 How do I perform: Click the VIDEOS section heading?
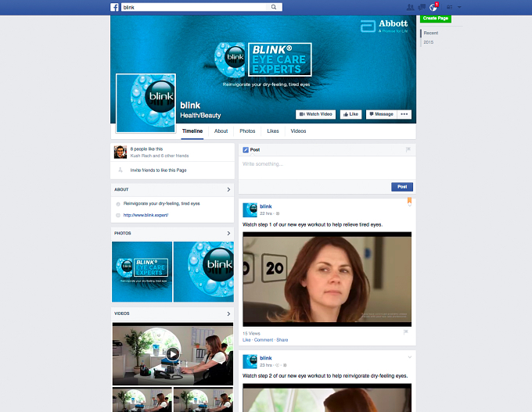pyautogui.click(x=122, y=313)
